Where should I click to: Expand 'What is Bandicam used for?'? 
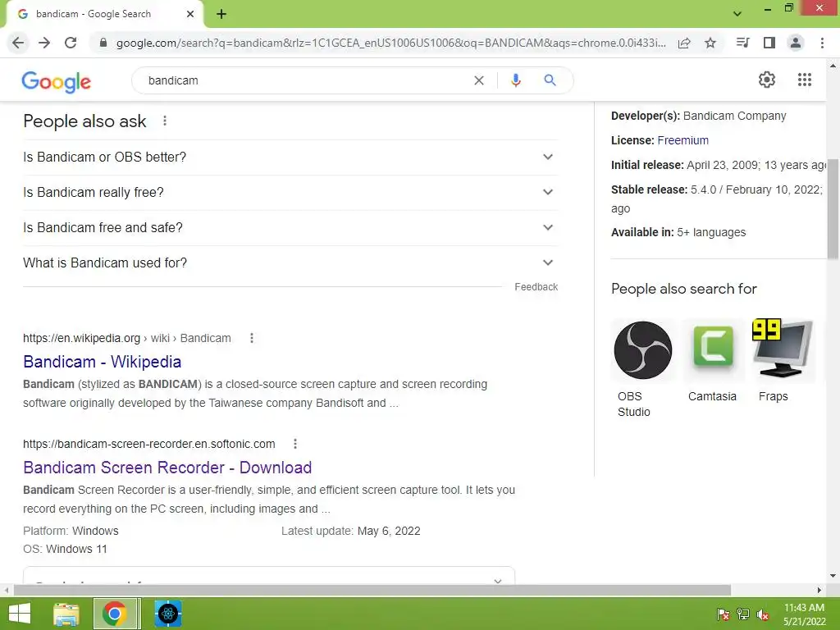[290, 263]
